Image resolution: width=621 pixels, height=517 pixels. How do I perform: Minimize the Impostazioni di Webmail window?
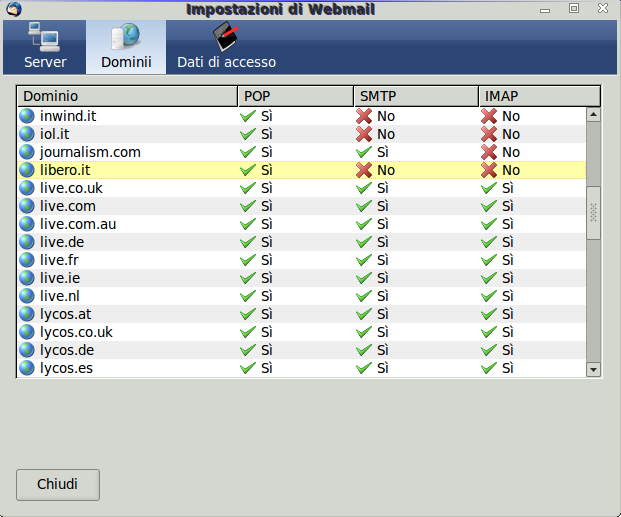pos(545,9)
